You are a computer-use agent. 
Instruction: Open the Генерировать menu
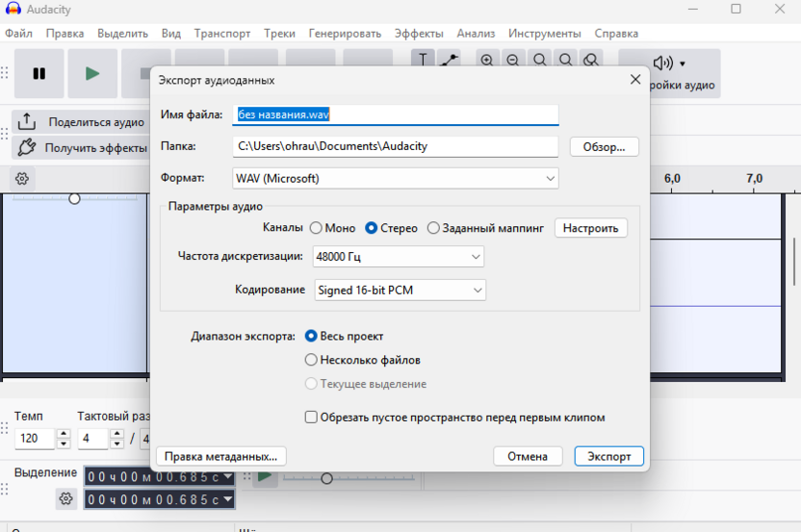[345, 33]
